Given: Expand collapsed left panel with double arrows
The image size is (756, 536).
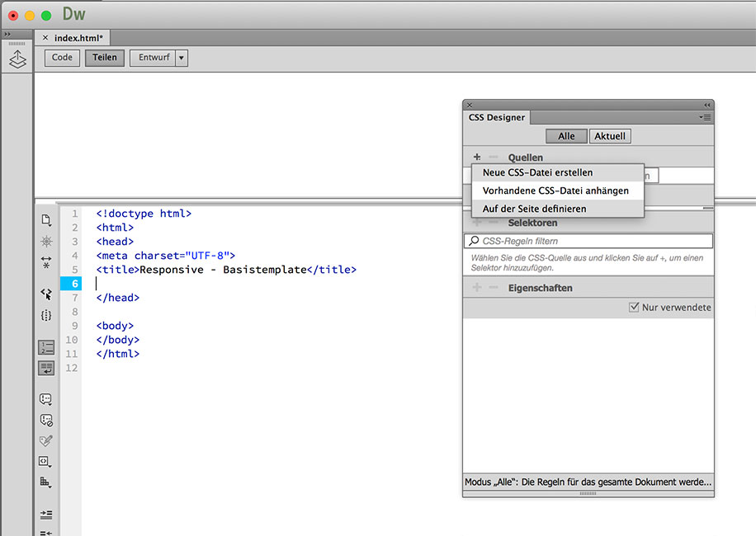Looking at the screenshot, I should 7,35.
